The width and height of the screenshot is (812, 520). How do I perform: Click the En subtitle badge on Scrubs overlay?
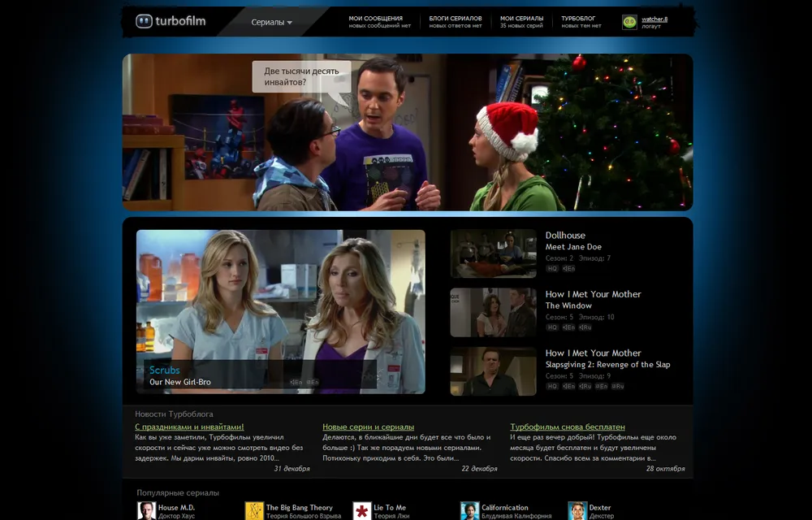(x=313, y=382)
